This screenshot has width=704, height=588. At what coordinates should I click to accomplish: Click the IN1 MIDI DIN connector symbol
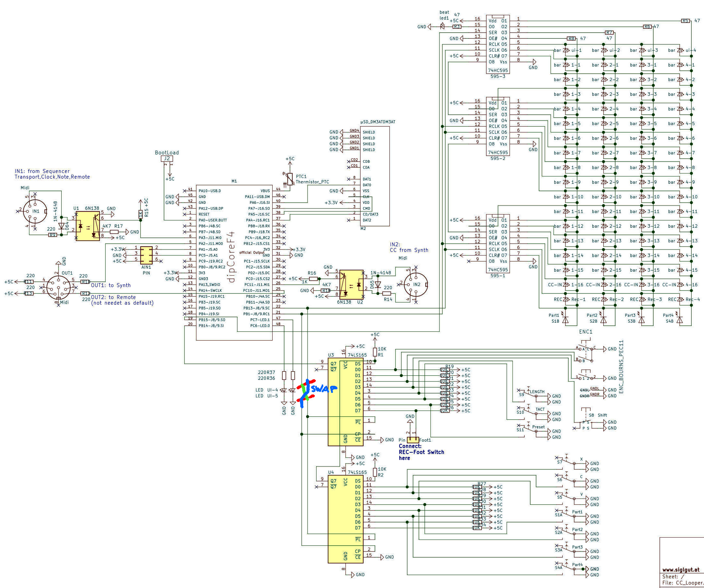coord(35,211)
